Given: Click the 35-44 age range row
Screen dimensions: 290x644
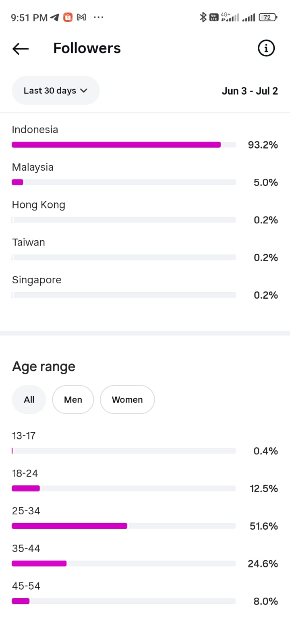Looking at the screenshot, I should click(145, 556).
